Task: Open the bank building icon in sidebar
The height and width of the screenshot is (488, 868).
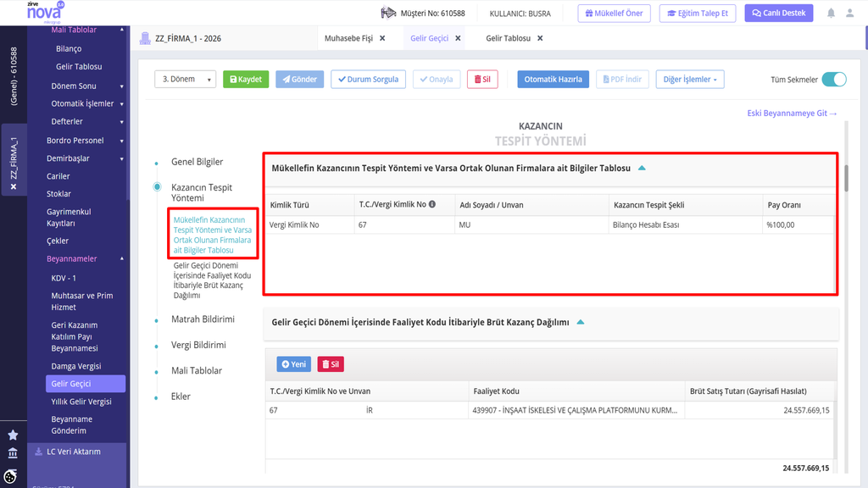Action: 13,453
